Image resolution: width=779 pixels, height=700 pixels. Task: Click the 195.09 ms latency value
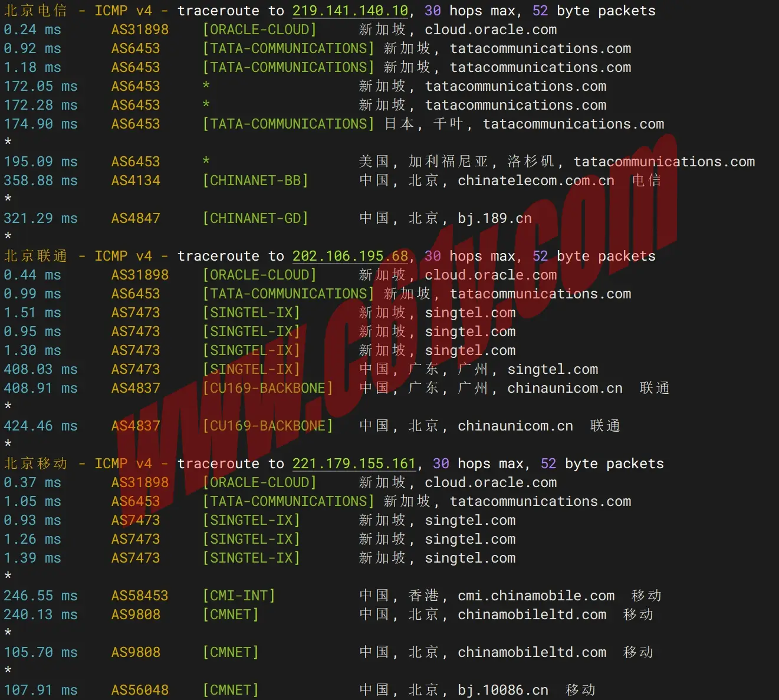pyautogui.click(x=41, y=162)
